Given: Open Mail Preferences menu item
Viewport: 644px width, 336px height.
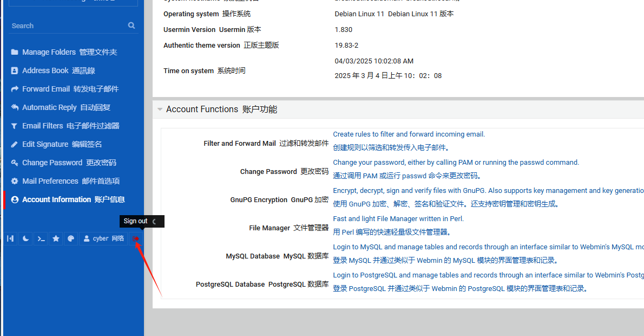Looking at the screenshot, I should [x=71, y=181].
